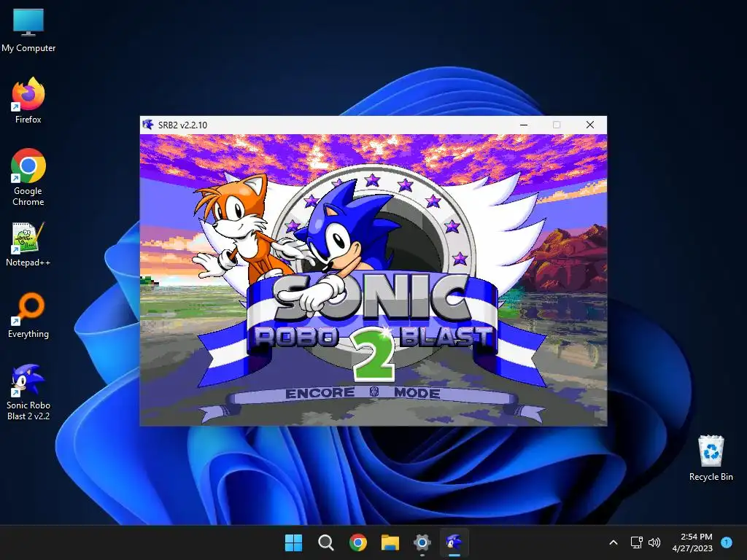Screen dimensions: 747x560
Task: Click the Everything search desktop shortcut
Action: [x=28, y=315]
